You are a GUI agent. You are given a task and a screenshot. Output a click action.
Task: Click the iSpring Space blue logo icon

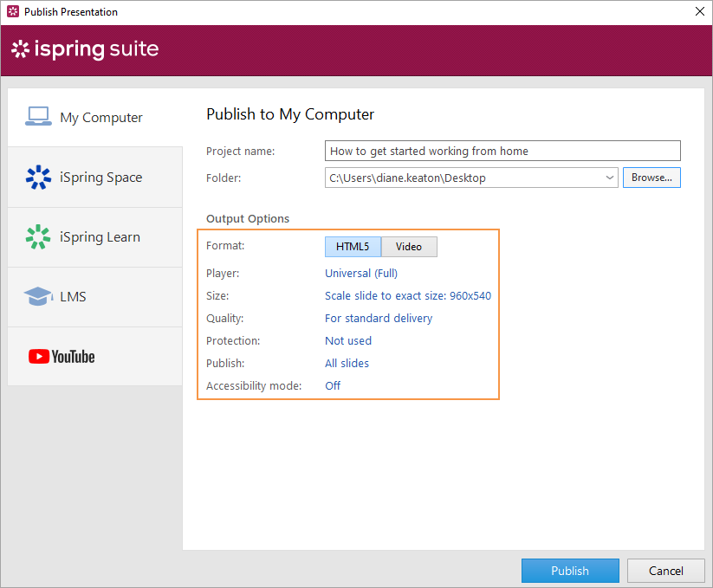coord(38,178)
